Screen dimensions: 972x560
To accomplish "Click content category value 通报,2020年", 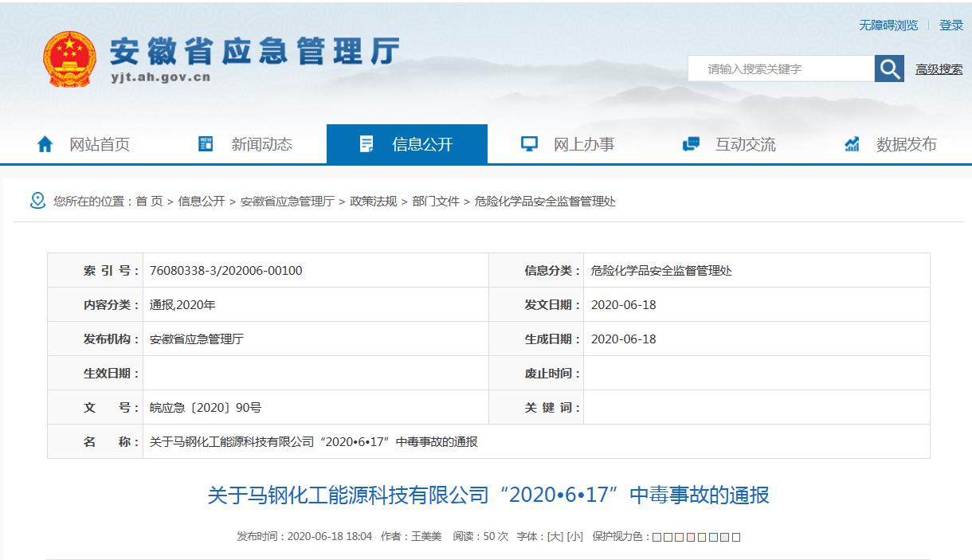I will pyautogui.click(x=182, y=305).
